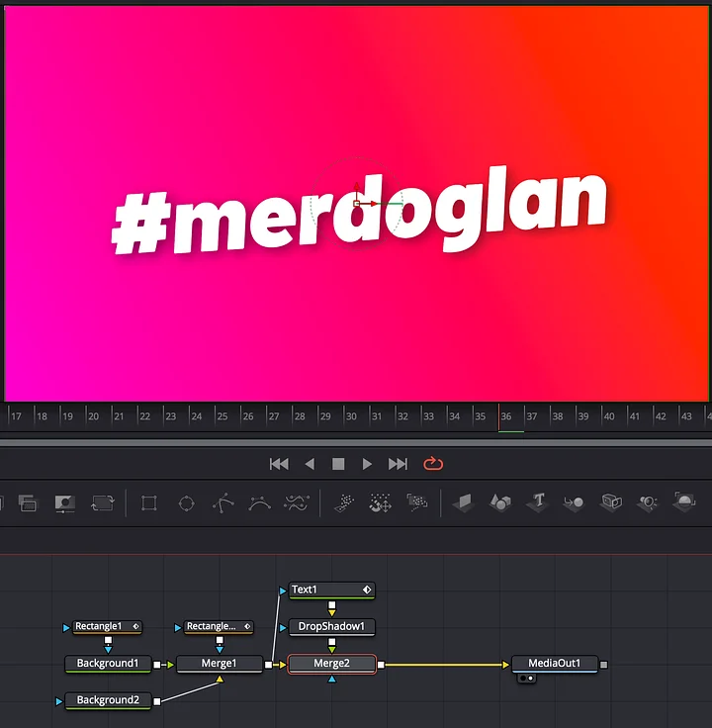The image size is (712, 728).
Task: Click the output square of Background2
Action: click(157, 701)
